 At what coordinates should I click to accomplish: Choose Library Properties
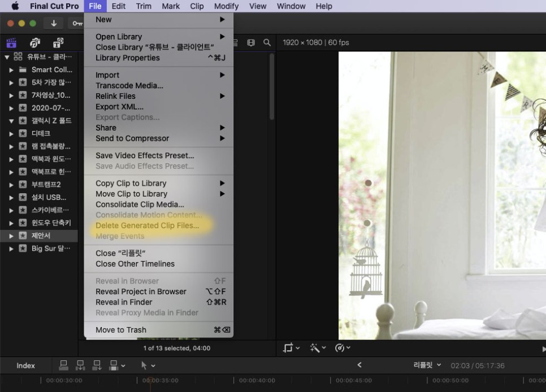click(158, 58)
